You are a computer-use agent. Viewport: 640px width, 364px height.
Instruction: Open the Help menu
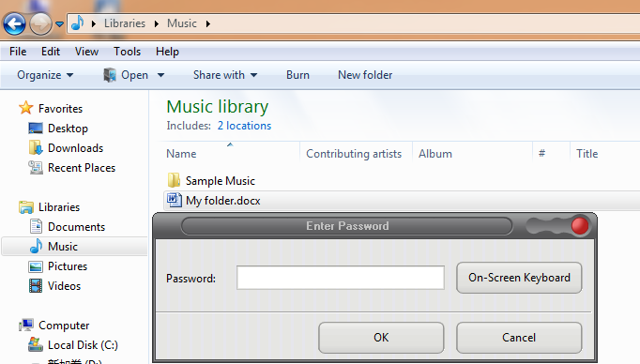point(167,52)
